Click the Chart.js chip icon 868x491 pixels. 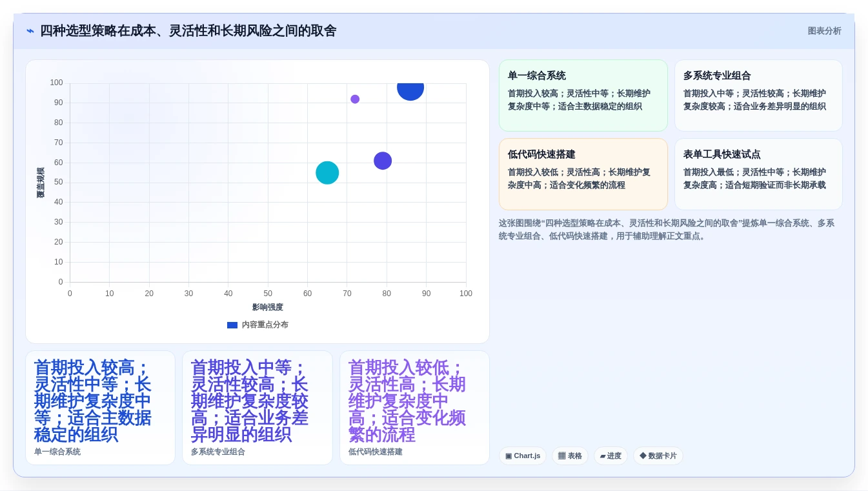[x=509, y=456]
